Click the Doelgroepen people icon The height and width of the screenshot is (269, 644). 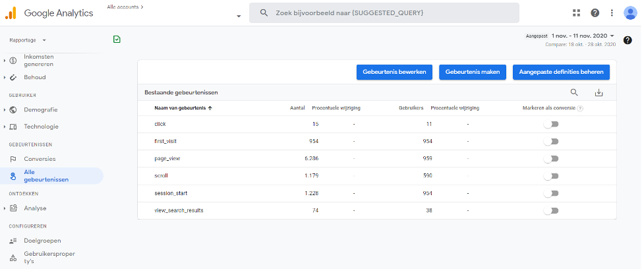pyautogui.click(x=13, y=241)
